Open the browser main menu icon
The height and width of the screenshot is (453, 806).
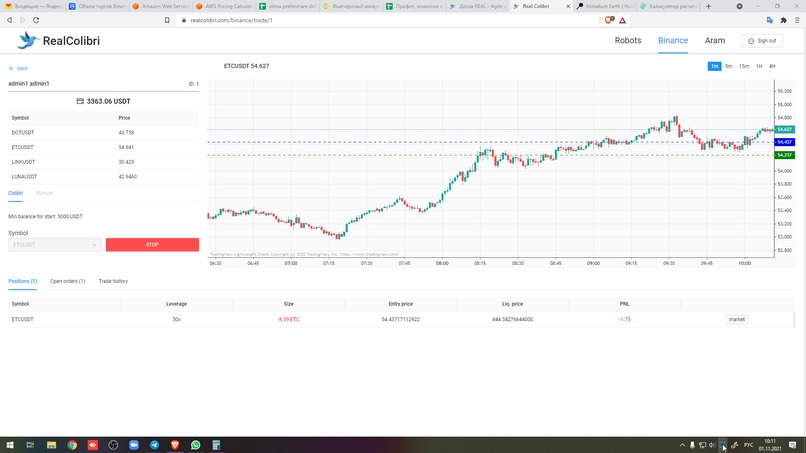point(797,20)
